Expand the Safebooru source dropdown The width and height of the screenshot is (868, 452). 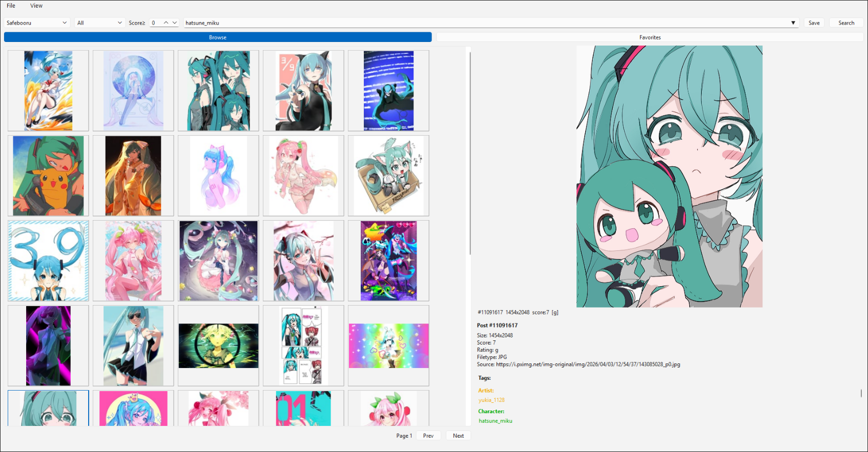tap(36, 23)
